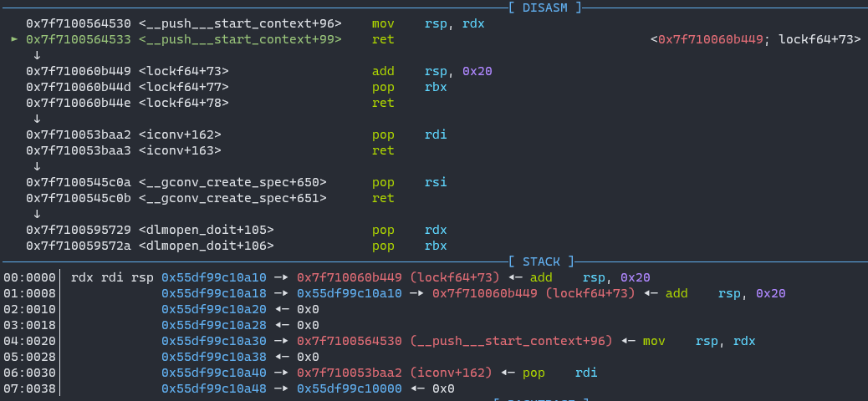Select stack address 0x55df99c10a48

pyautogui.click(x=214, y=388)
